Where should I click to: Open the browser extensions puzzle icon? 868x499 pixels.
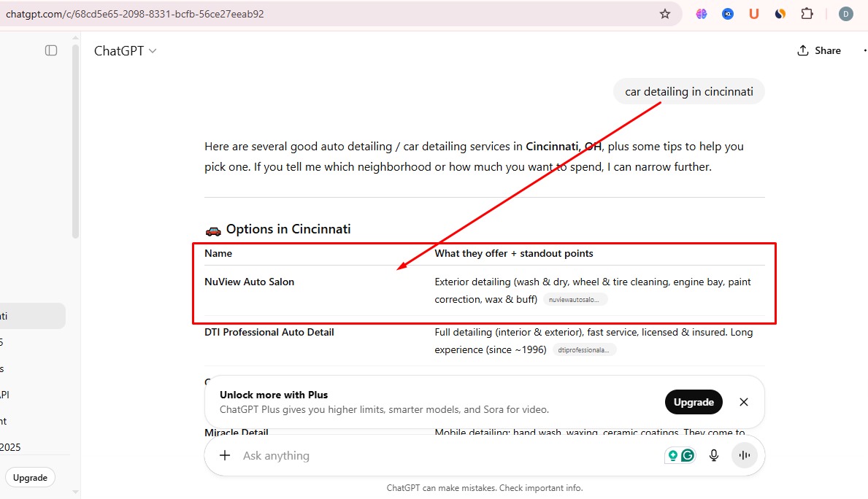pos(807,14)
